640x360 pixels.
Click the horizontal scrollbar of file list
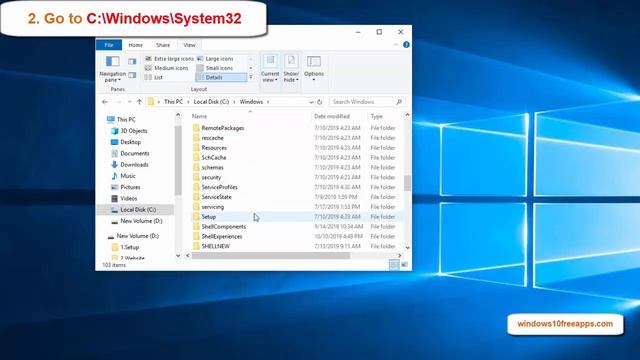tap(271, 256)
